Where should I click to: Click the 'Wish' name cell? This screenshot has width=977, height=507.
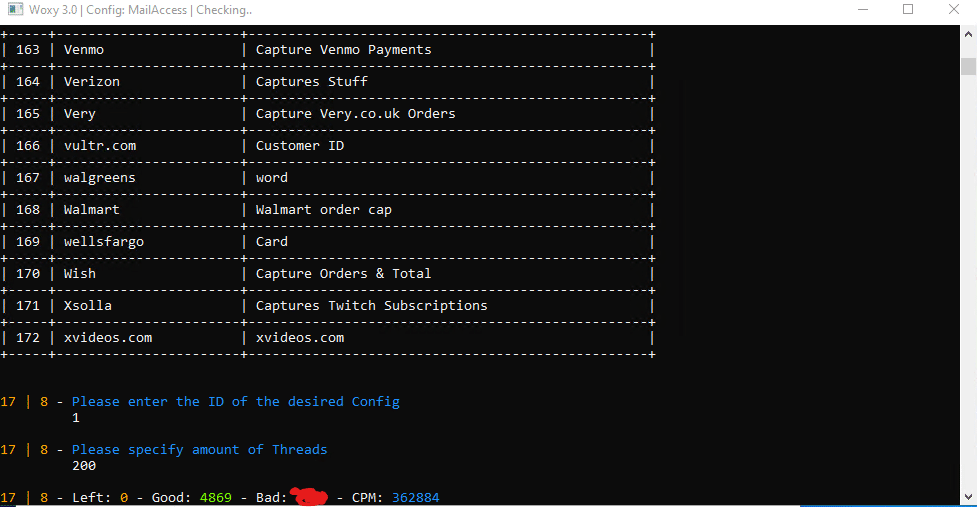click(x=80, y=273)
